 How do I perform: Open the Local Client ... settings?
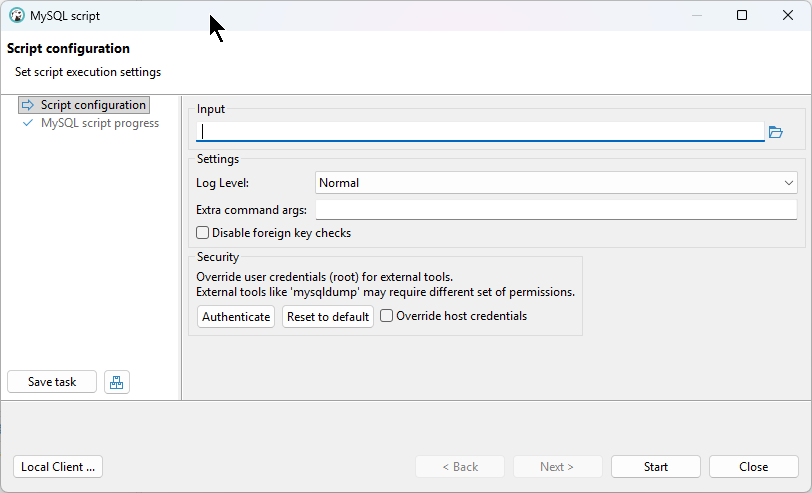point(59,467)
